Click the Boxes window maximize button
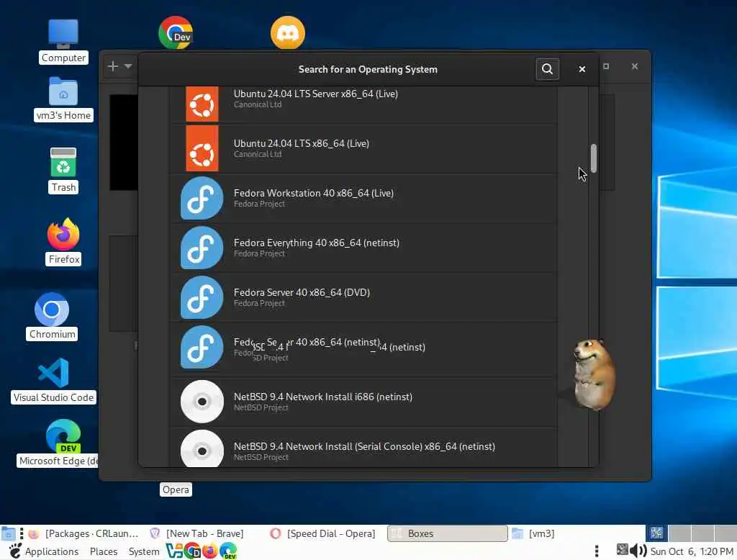The image size is (737, 560). tap(606, 66)
